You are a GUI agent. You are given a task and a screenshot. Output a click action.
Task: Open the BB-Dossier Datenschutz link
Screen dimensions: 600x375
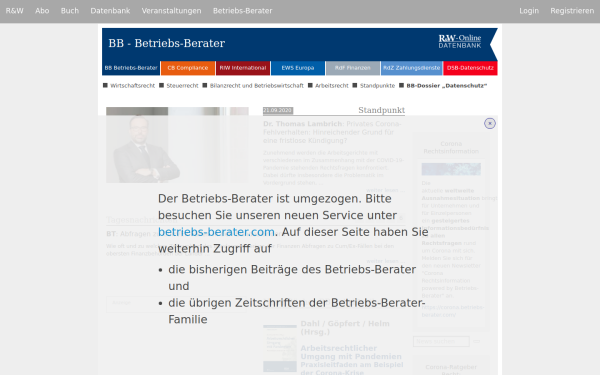447,86
